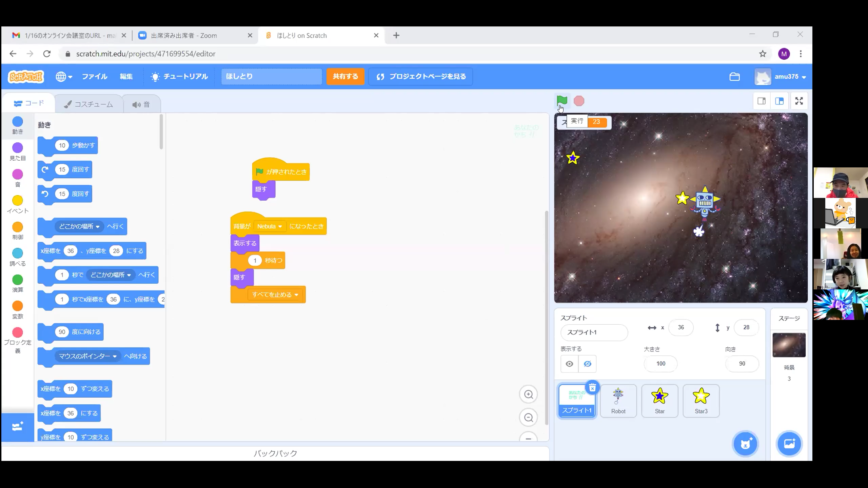Screen dimensions: 868x488
Task: Open the amu375 account dropdown
Action: pyautogui.click(x=781, y=77)
